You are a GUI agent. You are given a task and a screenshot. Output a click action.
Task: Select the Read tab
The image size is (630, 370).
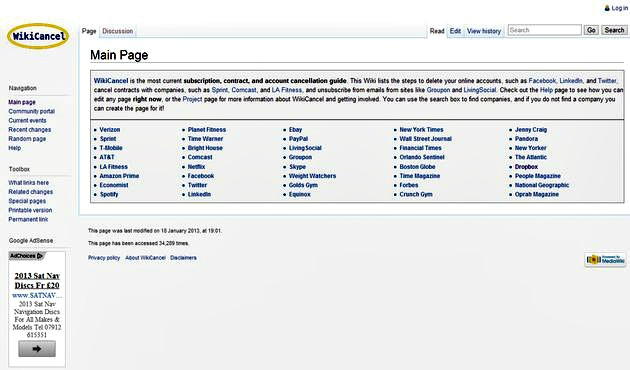point(437,31)
